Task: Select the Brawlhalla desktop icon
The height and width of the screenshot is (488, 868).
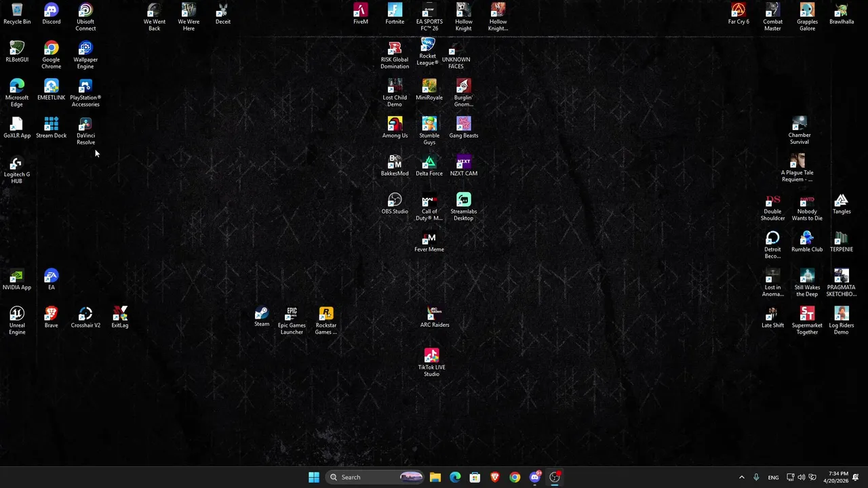Action: (842, 14)
